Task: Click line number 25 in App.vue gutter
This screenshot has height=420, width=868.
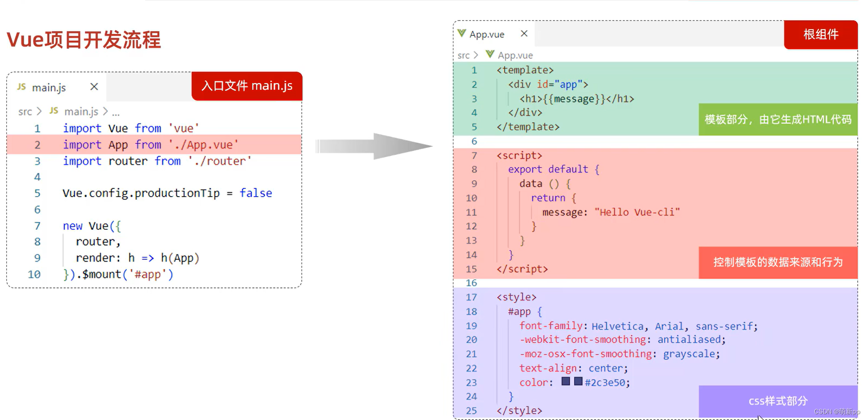Action: pyautogui.click(x=471, y=411)
